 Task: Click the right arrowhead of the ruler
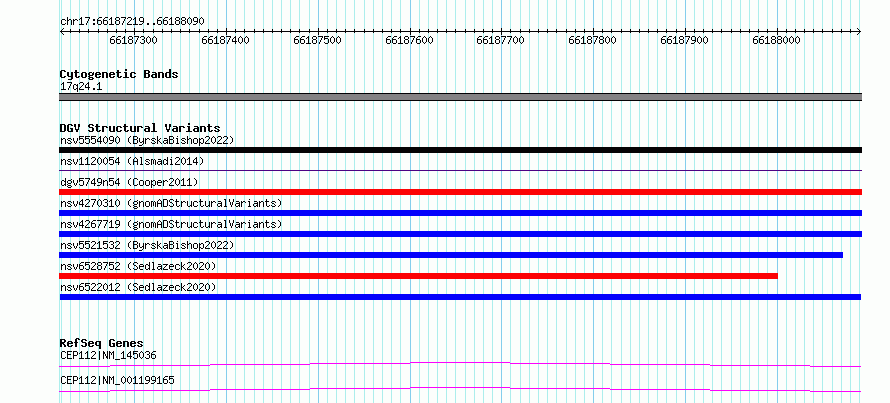click(x=859, y=32)
